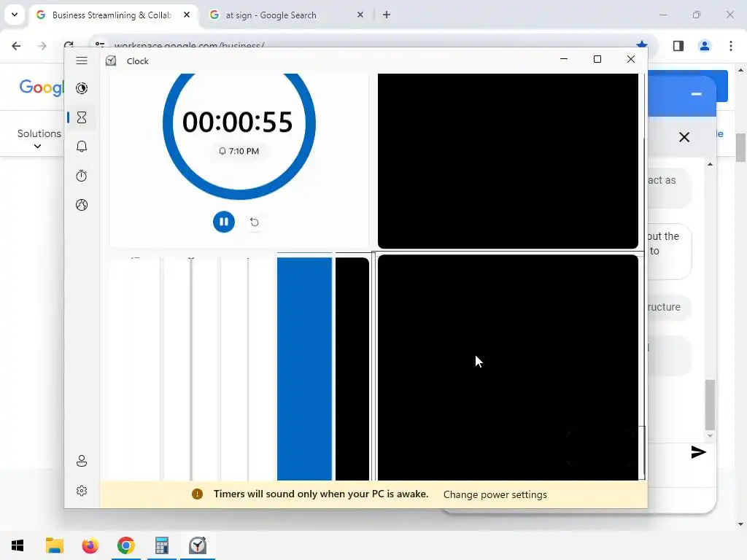Image resolution: width=747 pixels, height=560 pixels.
Task: Go forward in Chrome
Action: [42, 46]
